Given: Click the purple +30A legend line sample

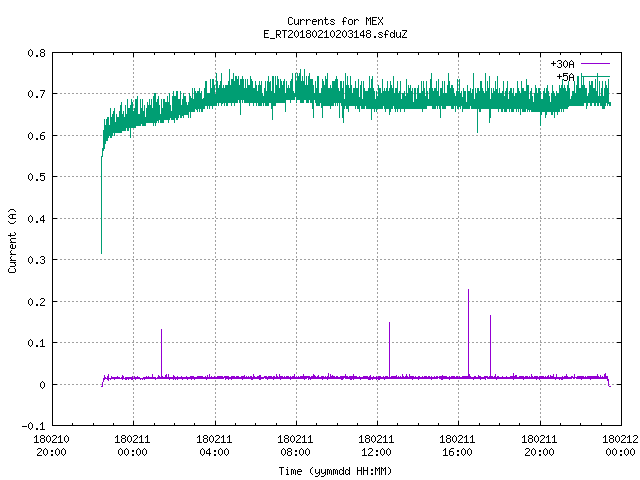Looking at the screenshot, I should (x=595, y=64).
